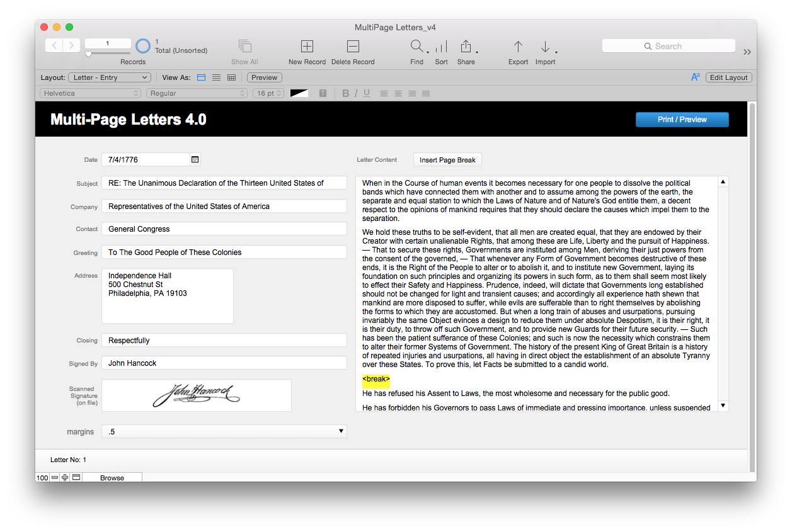Screen dimensions: 792x532
Task: Switch to List view
Action: (x=216, y=77)
